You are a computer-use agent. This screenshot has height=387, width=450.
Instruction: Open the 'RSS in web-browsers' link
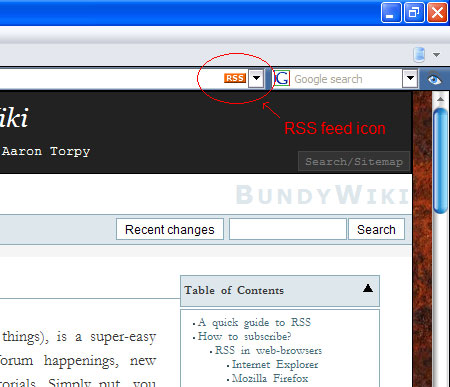pyautogui.click(x=268, y=350)
